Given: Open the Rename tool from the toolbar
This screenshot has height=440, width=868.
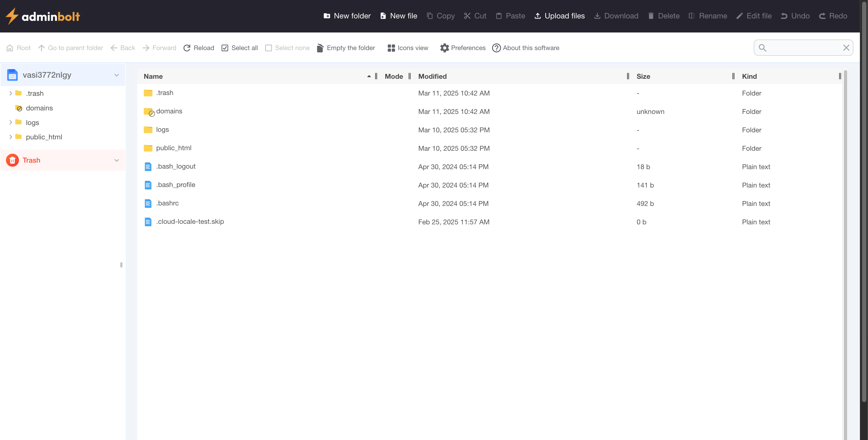Looking at the screenshot, I should click(691, 16).
